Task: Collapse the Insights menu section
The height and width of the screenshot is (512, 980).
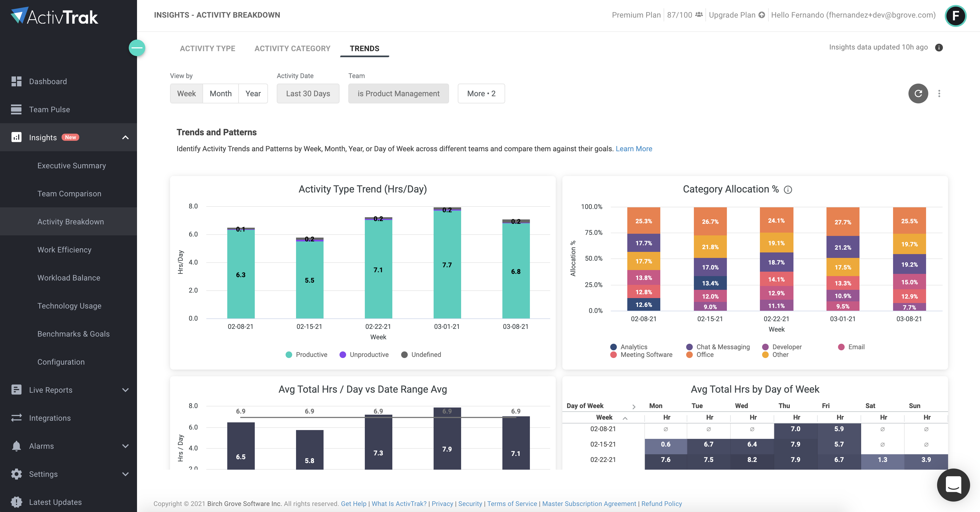Action: [125, 137]
